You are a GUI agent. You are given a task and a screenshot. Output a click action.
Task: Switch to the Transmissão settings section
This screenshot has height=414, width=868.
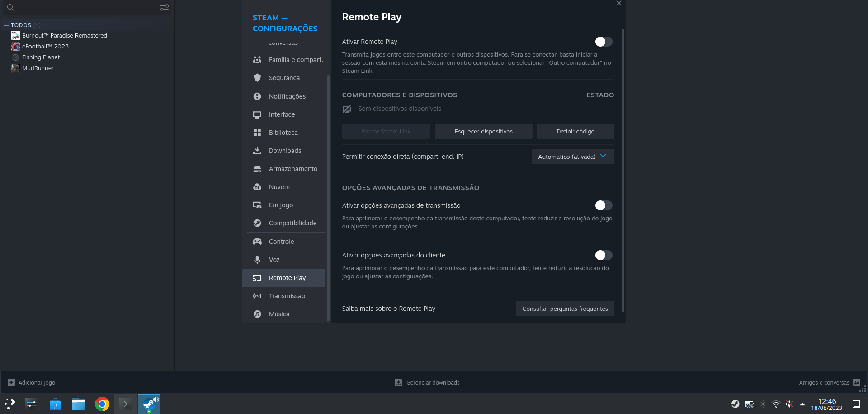[x=287, y=296]
